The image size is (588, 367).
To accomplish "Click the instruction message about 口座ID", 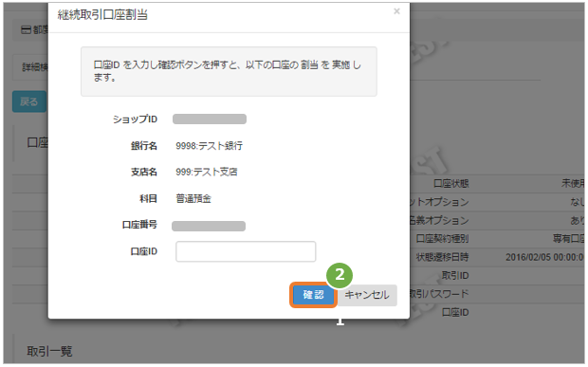I will (228, 71).
